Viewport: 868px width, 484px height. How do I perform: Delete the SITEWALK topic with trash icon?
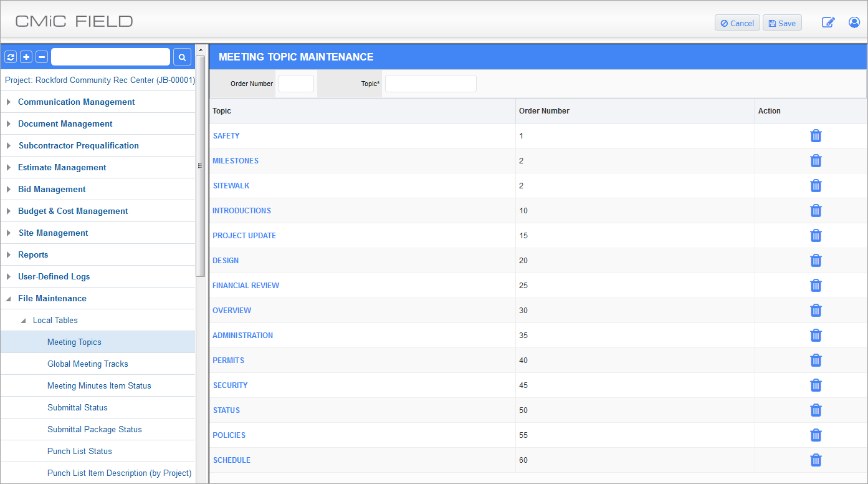click(x=816, y=186)
